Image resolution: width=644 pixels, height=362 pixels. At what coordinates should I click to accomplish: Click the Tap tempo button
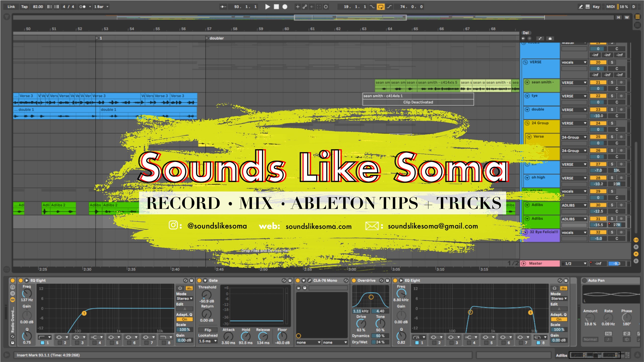(24, 7)
